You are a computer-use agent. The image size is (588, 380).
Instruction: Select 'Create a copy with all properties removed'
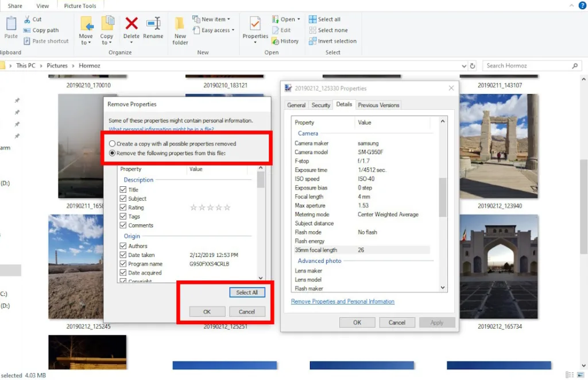(113, 144)
